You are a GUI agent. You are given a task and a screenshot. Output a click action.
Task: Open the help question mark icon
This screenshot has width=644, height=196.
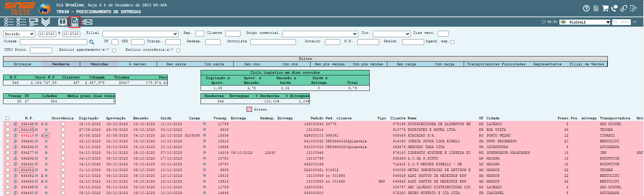586,8
